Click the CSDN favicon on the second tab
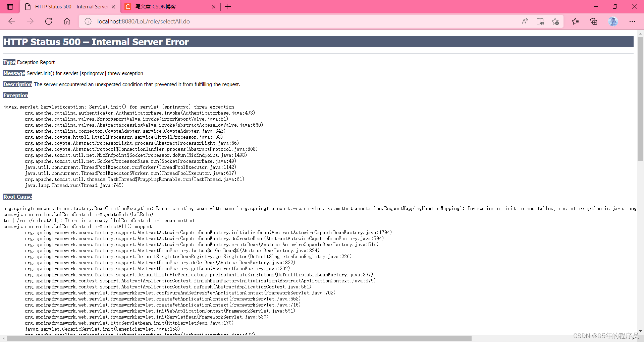The width and height of the screenshot is (644, 342). point(128,6)
